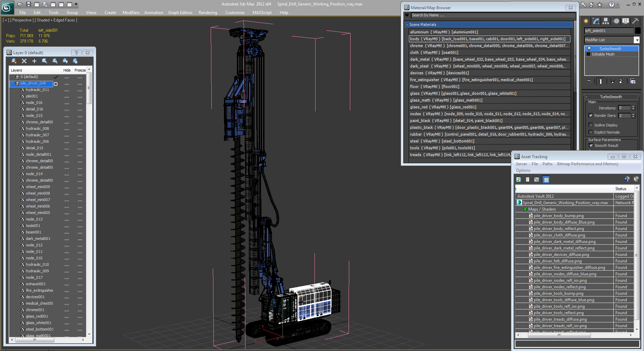The height and width of the screenshot is (351, 644).
Task: Click Delete Layer X icon in Layer dialog
Action: (x=24, y=61)
